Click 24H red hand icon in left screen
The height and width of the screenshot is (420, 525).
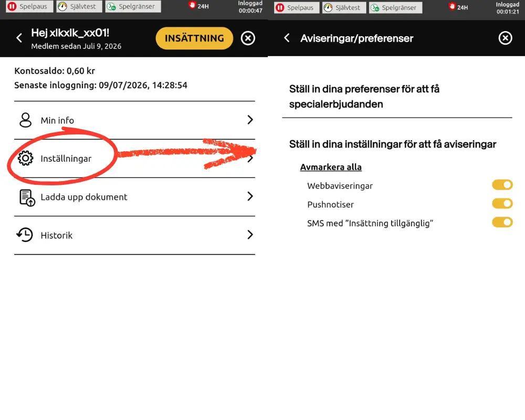pos(192,5)
